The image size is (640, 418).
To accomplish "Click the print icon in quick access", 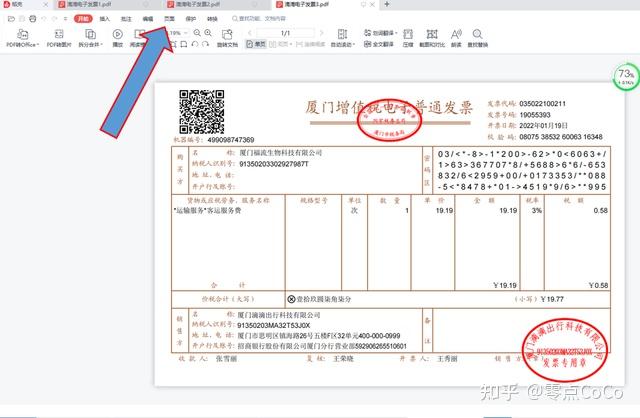I will (33, 19).
